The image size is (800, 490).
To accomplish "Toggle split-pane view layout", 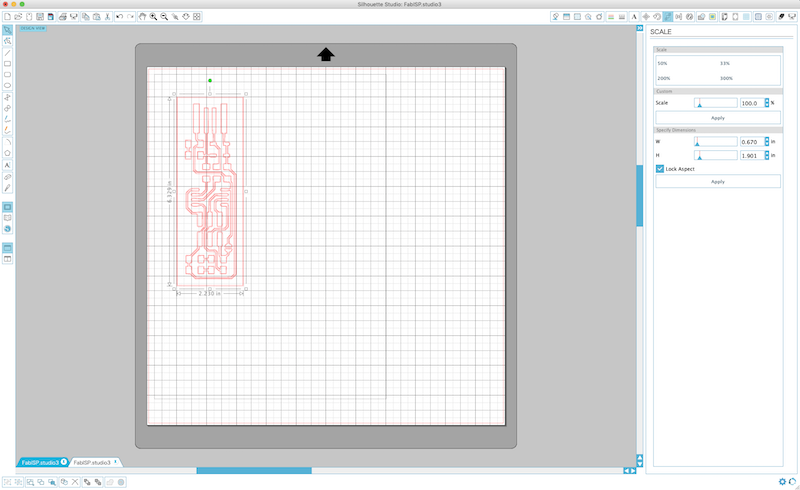I will [8, 259].
